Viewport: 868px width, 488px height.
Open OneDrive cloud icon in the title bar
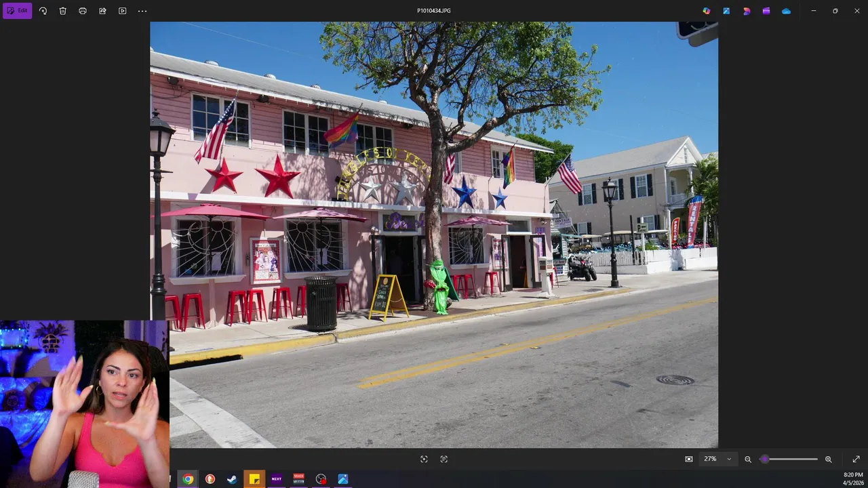(x=786, y=11)
